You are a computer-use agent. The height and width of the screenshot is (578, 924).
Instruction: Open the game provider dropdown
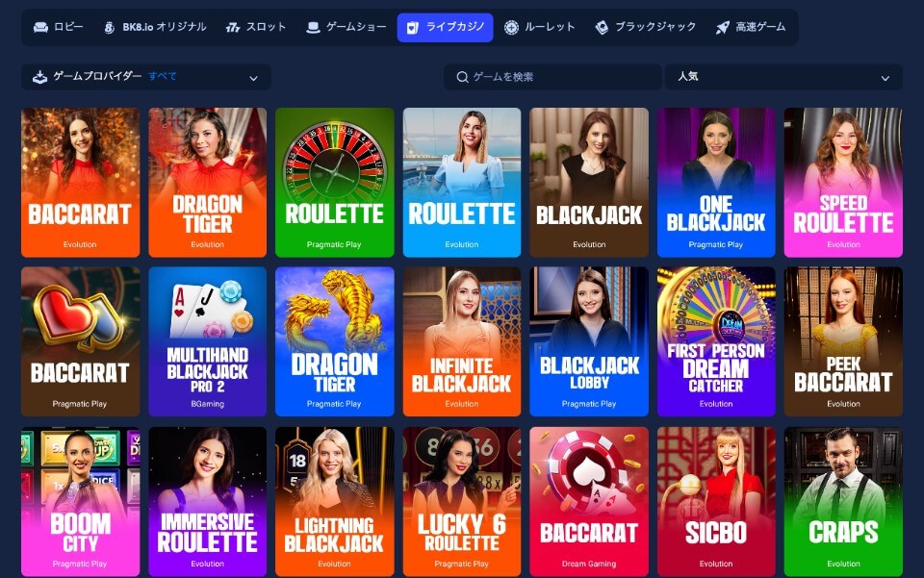click(146, 77)
